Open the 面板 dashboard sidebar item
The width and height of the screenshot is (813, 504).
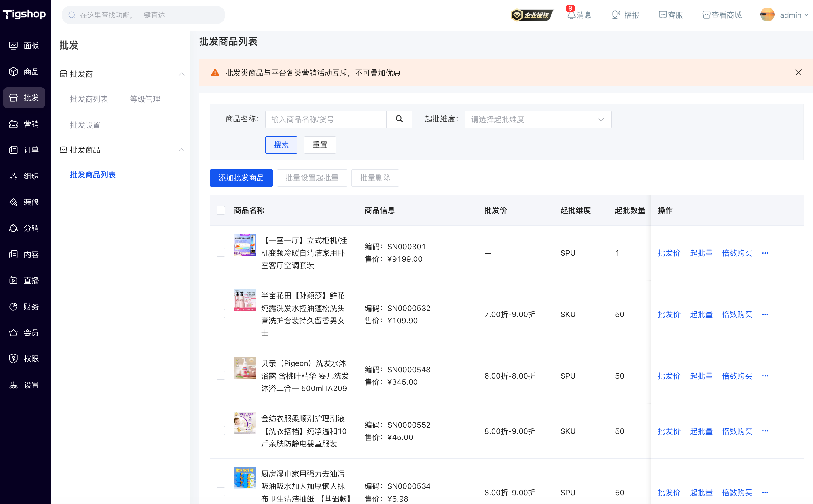pyautogui.click(x=24, y=46)
